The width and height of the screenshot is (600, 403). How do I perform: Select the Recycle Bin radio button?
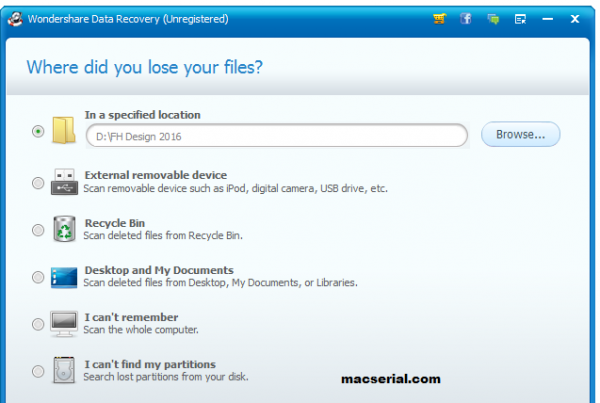coord(38,230)
